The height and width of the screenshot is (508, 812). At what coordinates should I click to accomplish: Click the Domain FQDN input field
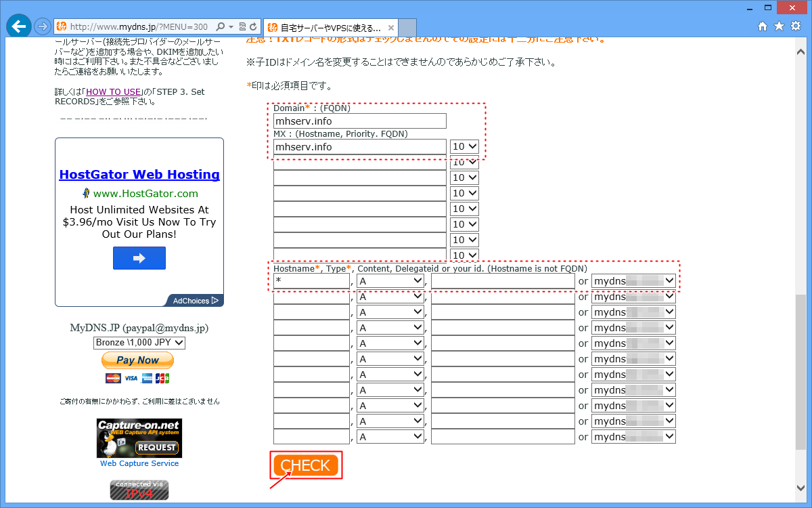click(359, 121)
